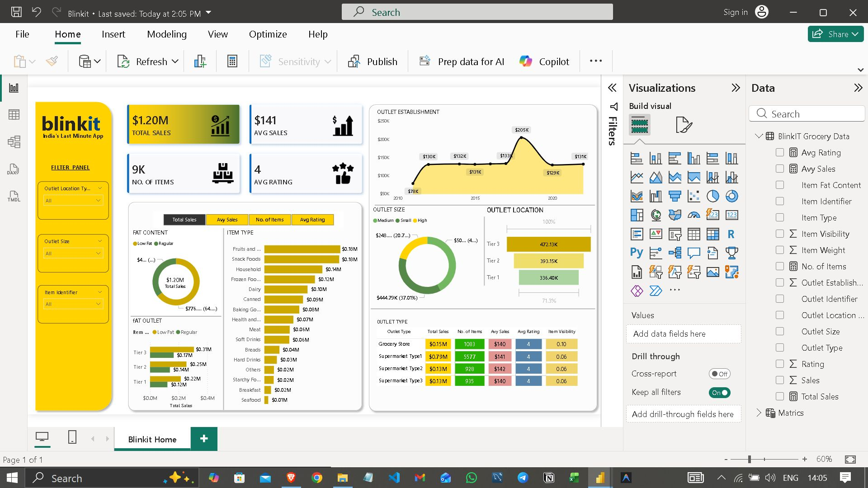This screenshot has width=868, height=488.
Task: Add a new report page
Action: coord(204,439)
